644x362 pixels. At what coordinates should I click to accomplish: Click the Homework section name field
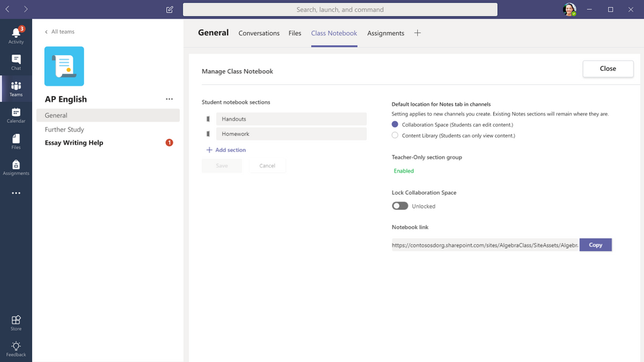291,134
